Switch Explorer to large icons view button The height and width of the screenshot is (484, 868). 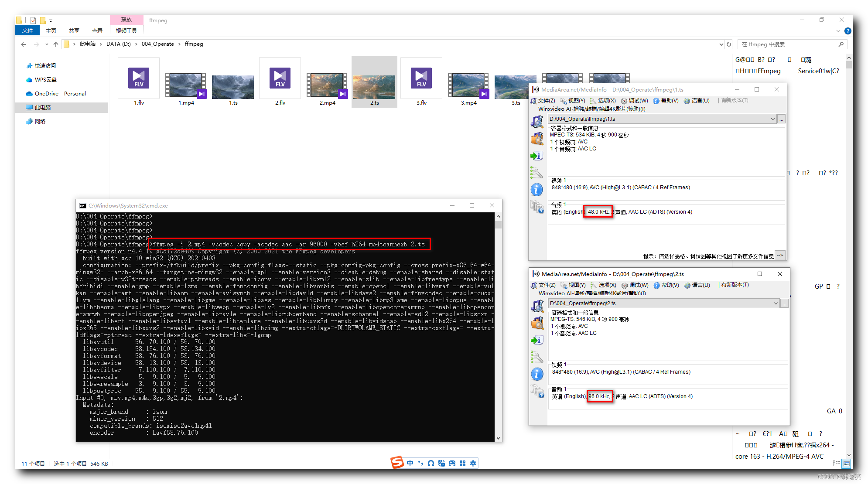[846, 464]
